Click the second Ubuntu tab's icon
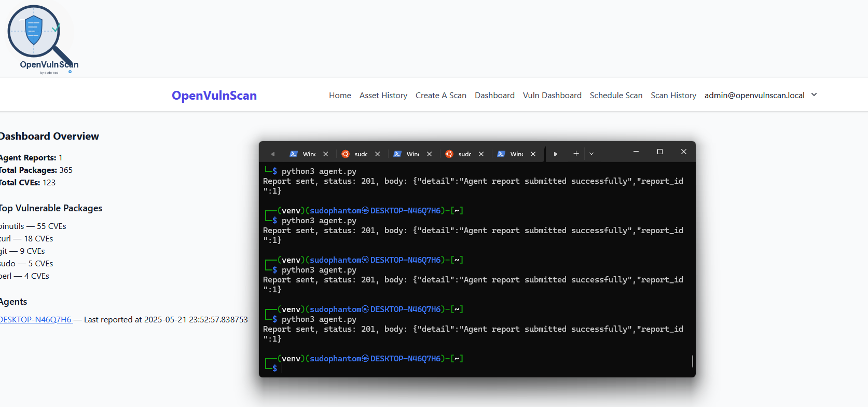 [x=449, y=154]
